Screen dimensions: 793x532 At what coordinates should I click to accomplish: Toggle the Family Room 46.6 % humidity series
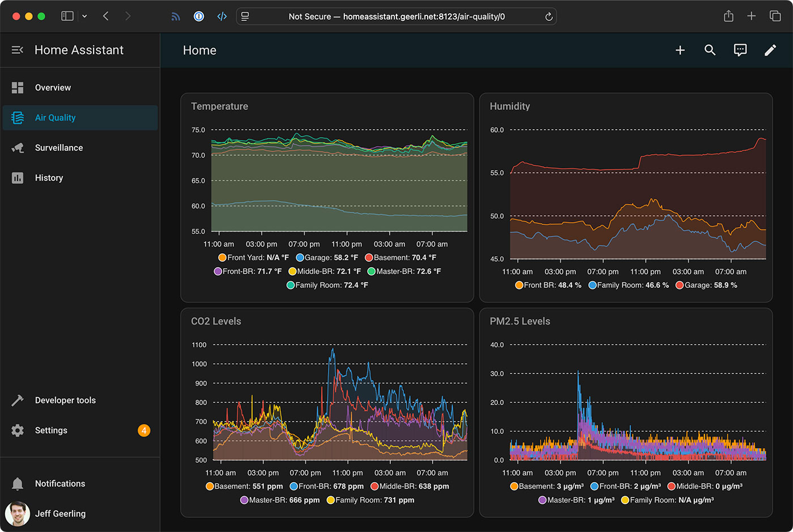point(629,285)
